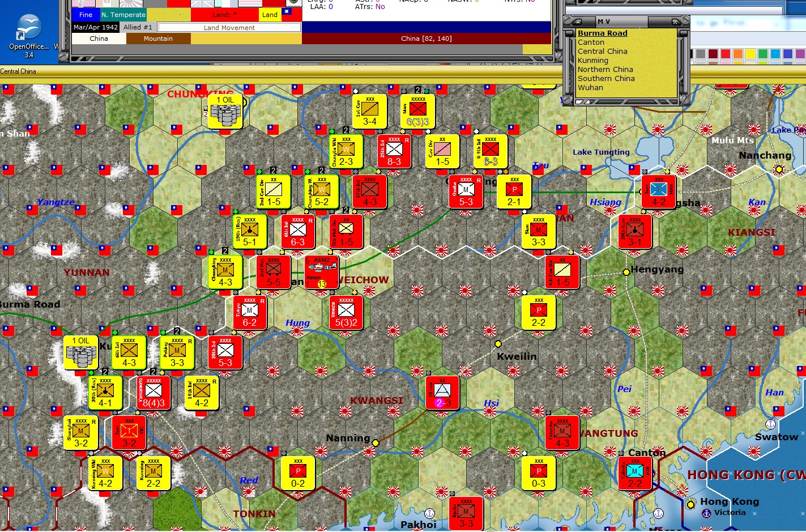Screen dimensions: 806x532
Task: Select the 1st Cav 3-4 unit counter
Action: [370, 111]
